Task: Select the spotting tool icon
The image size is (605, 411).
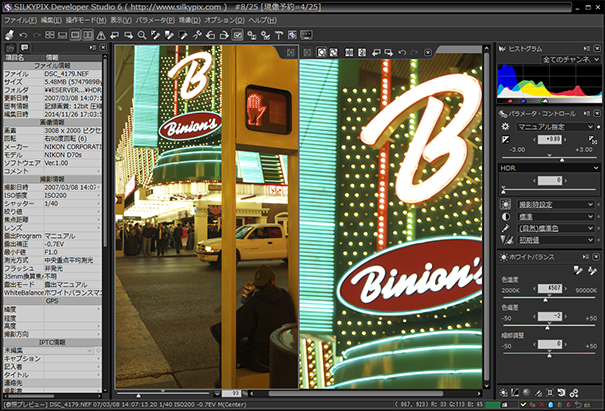Action: (x=197, y=36)
